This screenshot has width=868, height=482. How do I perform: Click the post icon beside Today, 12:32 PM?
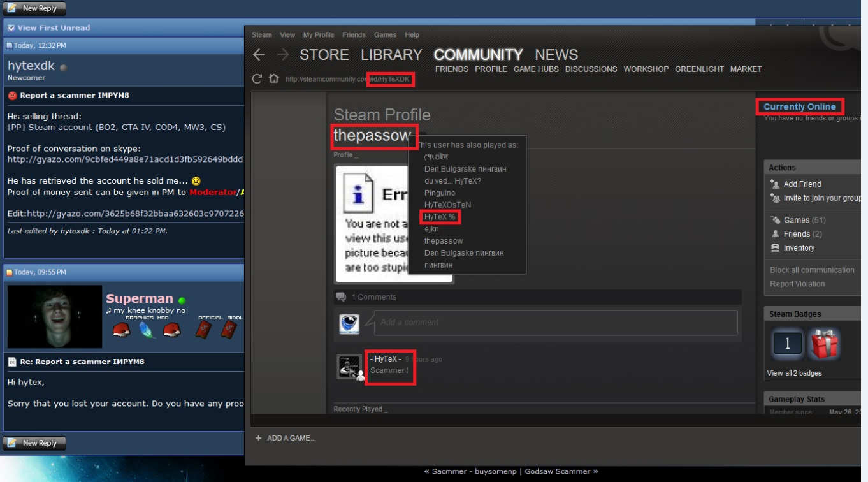[9, 46]
